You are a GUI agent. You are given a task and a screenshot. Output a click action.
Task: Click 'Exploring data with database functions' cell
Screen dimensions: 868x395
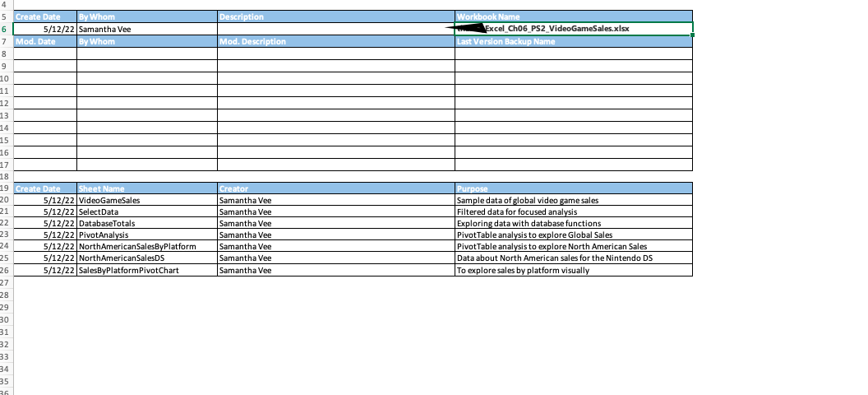coord(573,223)
